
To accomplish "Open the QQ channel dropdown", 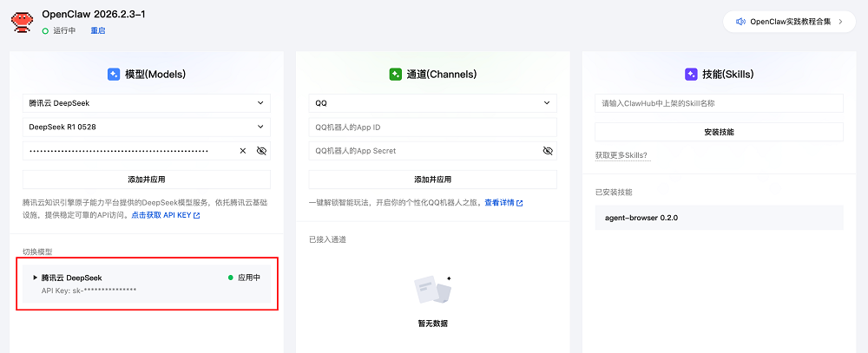I will click(433, 103).
